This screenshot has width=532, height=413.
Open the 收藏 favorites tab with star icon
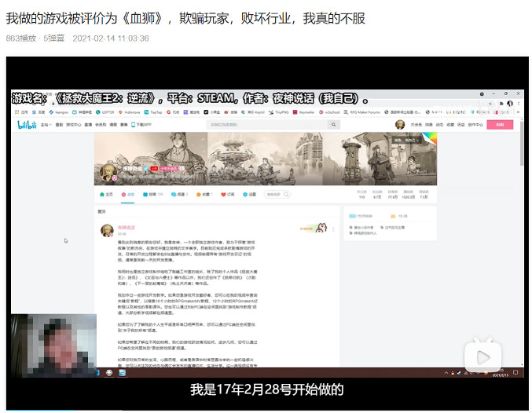pos(204,194)
